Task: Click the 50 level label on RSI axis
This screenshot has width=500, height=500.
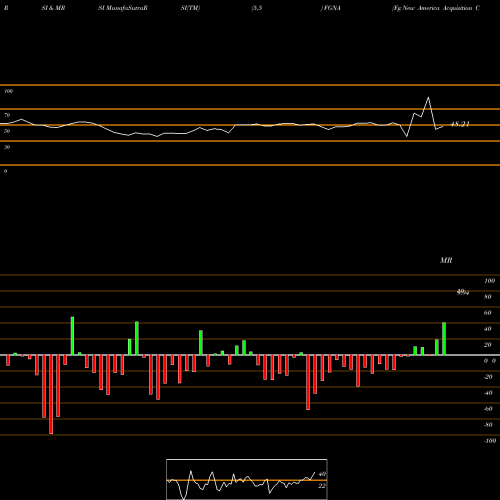Action: point(7,131)
